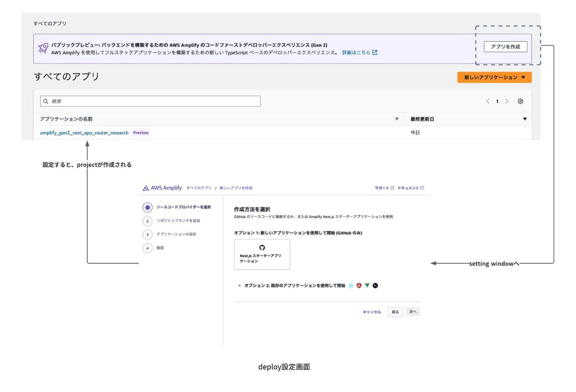The width and height of the screenshot is (576, 392).
Task: Select step 2 リポジトリブランチを追加
Action: tap(172, 221)
